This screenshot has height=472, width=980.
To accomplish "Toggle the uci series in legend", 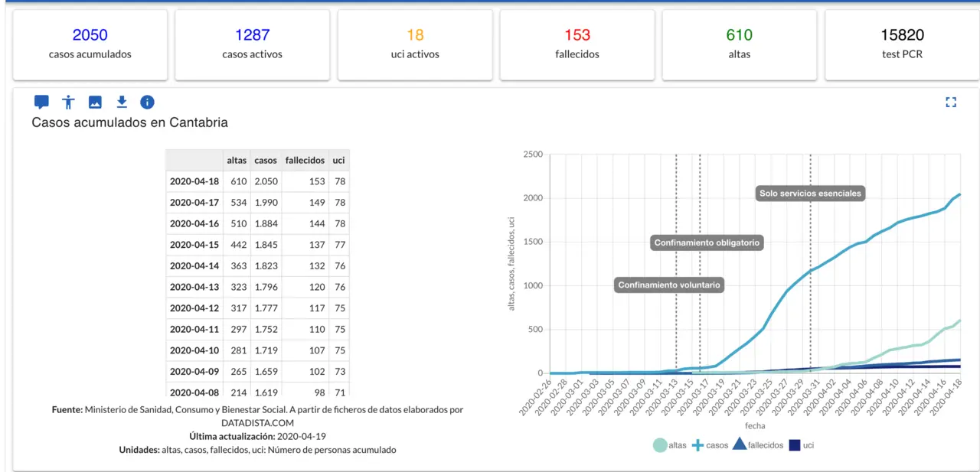I will click(801, 444).
